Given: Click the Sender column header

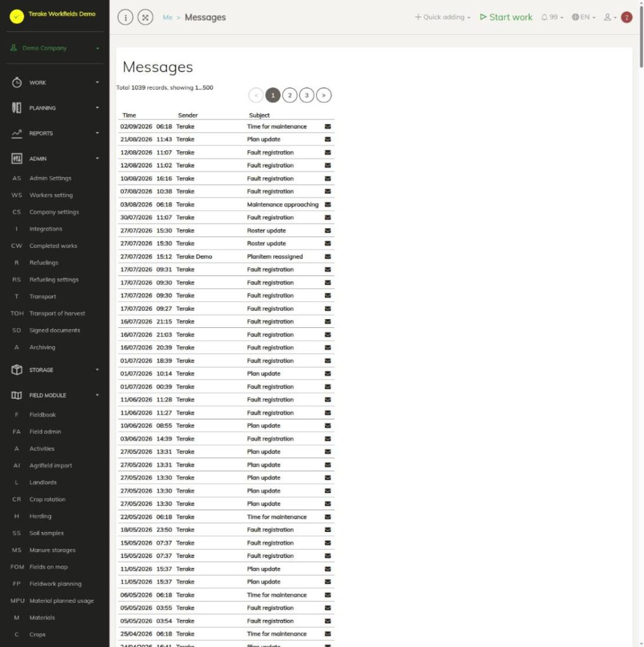Looking at the screenshot, I should tap(188, 115).
